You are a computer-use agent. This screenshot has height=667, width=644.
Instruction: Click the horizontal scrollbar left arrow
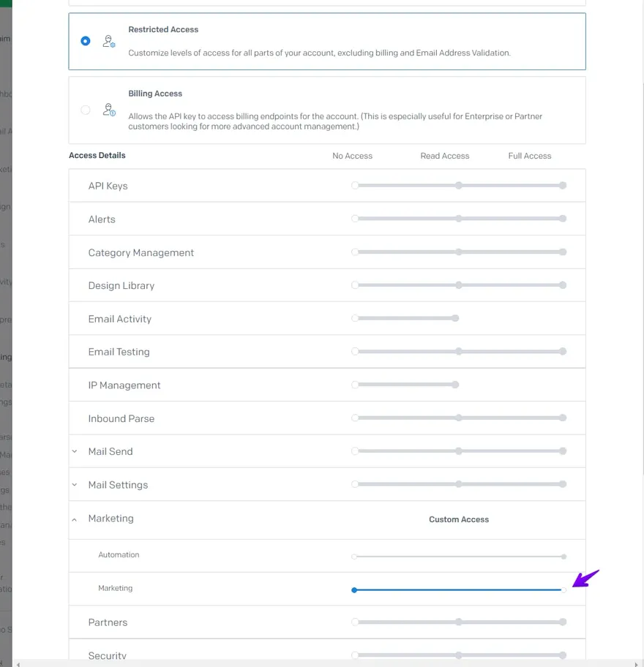click(18, 664)
